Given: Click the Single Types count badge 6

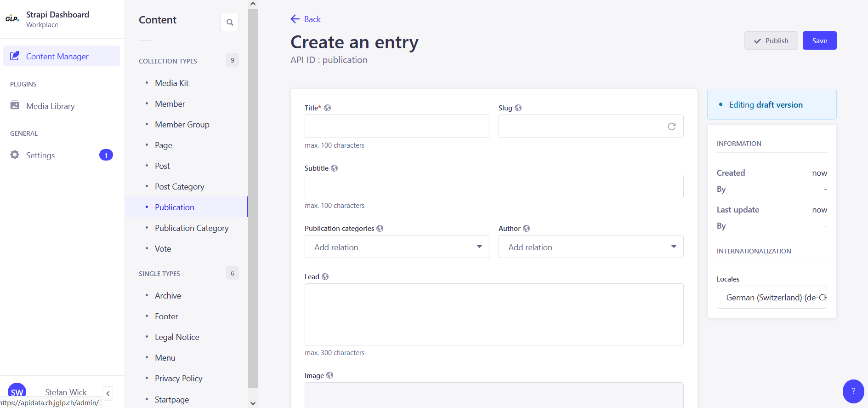Looking at the screenshot, I should coord(233,273).
